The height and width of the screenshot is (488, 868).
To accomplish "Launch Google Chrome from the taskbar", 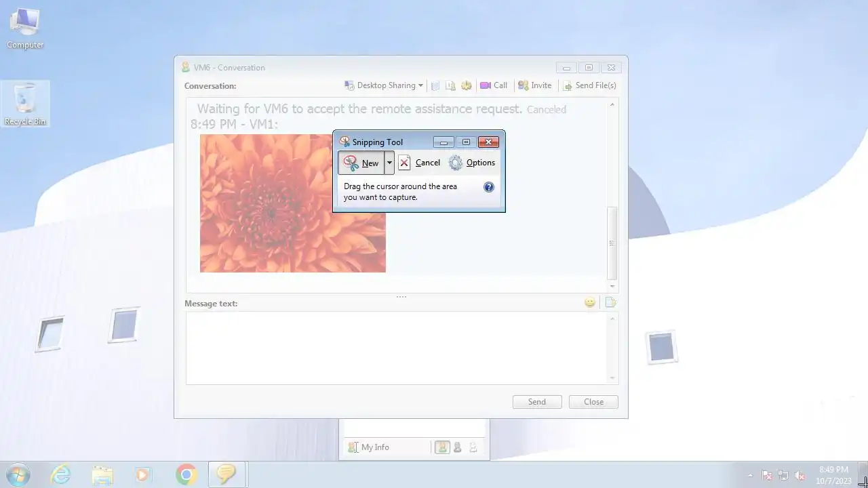I will click(186, 474).
